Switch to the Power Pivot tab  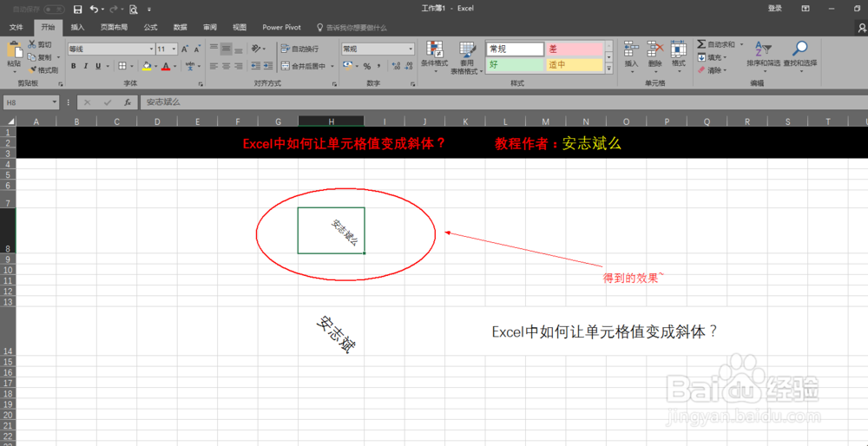coord(282,27)
